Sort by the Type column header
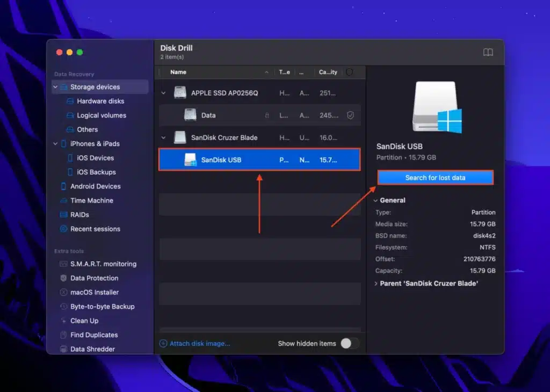 pyautogui.click(x=285, y=72)
